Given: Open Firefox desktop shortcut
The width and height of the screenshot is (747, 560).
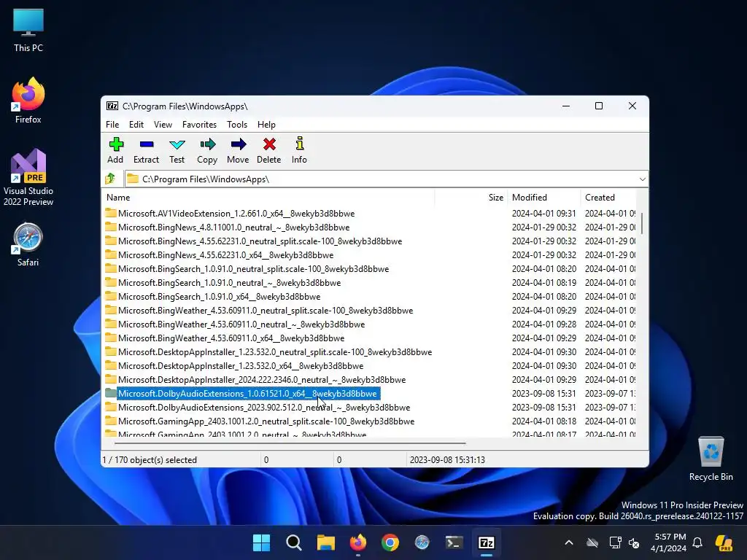Looking at the screenshot, I should click(x=28, y=101).
